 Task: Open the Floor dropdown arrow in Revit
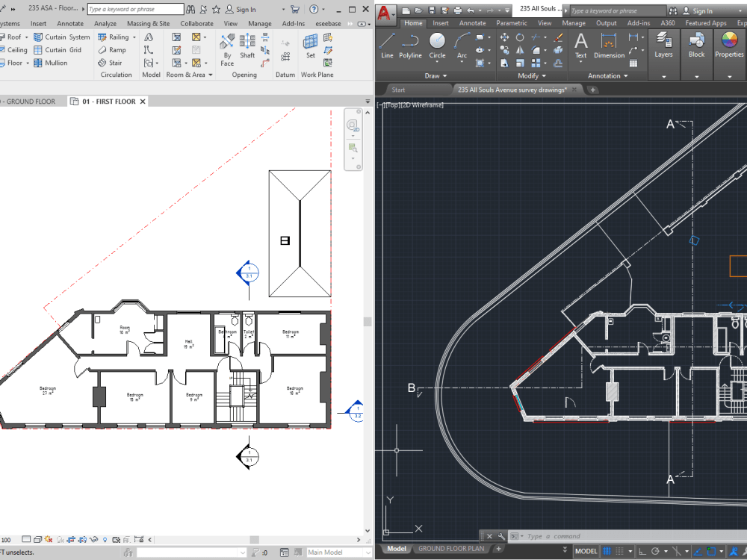pyautogui.click(x=28, y=63)
